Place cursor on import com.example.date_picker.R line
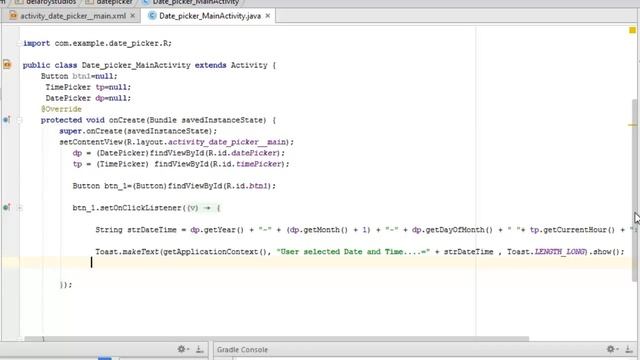 point(98,43)
